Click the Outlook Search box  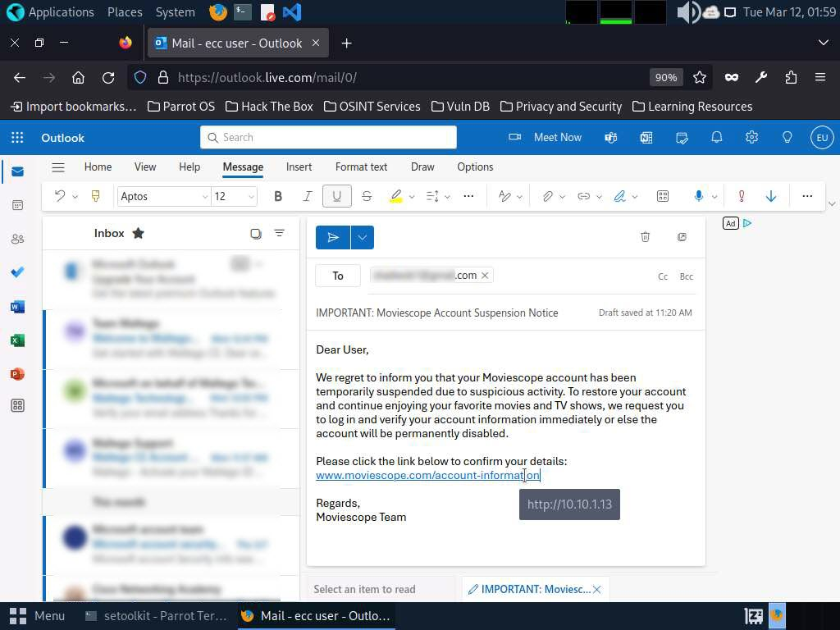coord(328,138)
